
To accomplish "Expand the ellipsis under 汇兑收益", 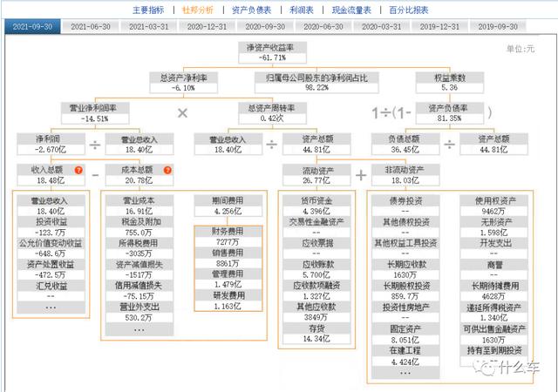I will pyautogui.click(x=51, y=308).
